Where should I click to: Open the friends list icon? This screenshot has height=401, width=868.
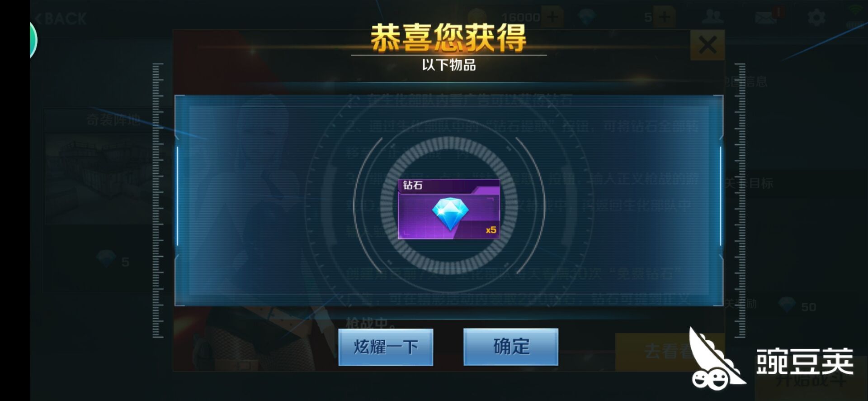click(x=713, y=17)
